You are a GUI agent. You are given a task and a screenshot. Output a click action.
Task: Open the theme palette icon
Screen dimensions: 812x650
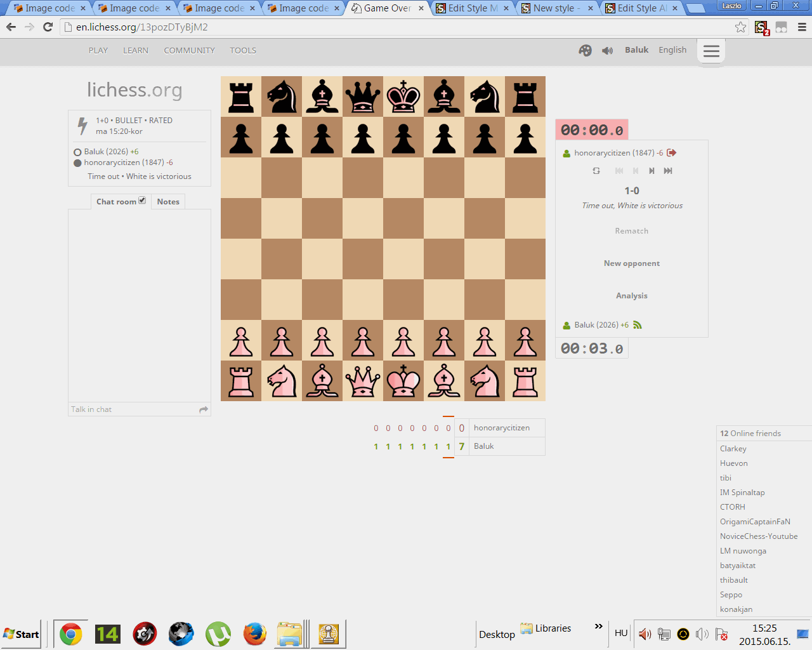point(585,50)
